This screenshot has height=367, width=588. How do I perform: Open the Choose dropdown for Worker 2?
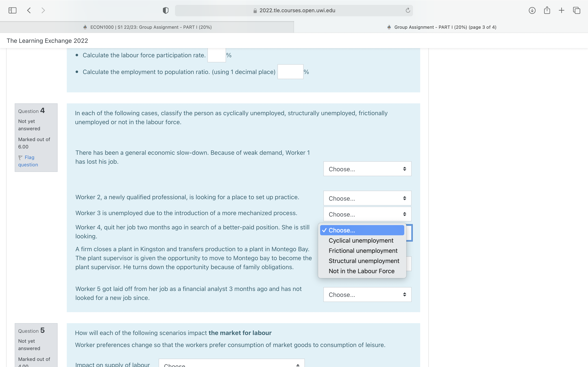[x=367, y=198]
